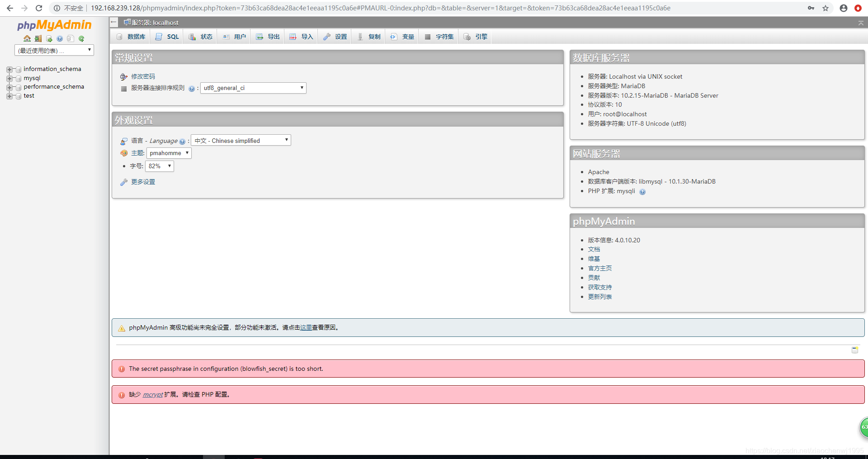Click the test database cylinder icon
Image resolution: width=868 pixels, height=459 pixels.
click(19, 96)
